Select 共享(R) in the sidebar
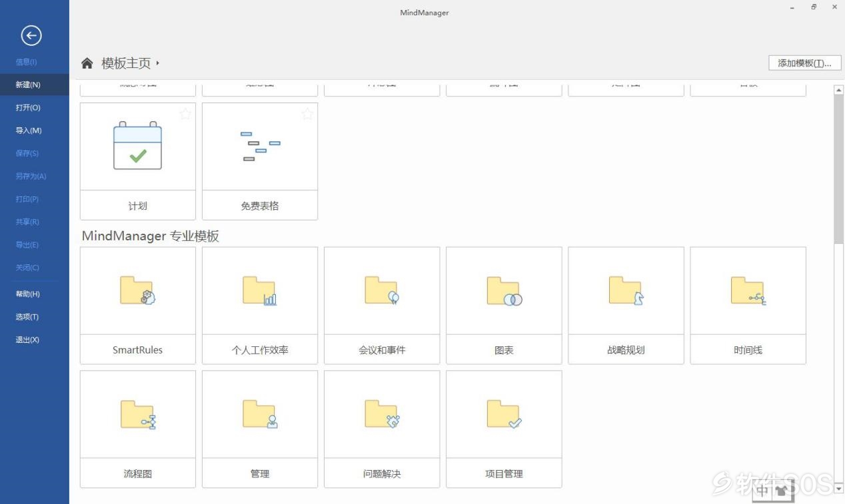Image resolution: width=845 pixels, height=504 pixels. tap(35, 222)
